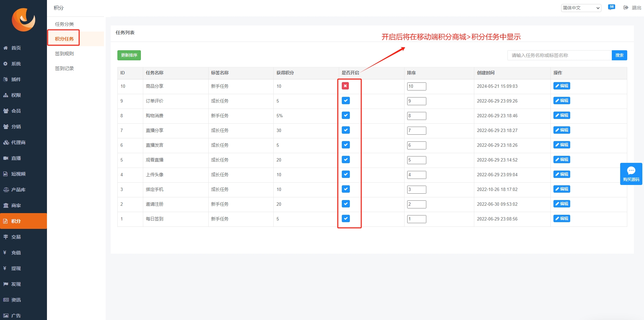Disable the 订单评价 task toggle
Screen dimensions: 644x320
coord(346,101)
